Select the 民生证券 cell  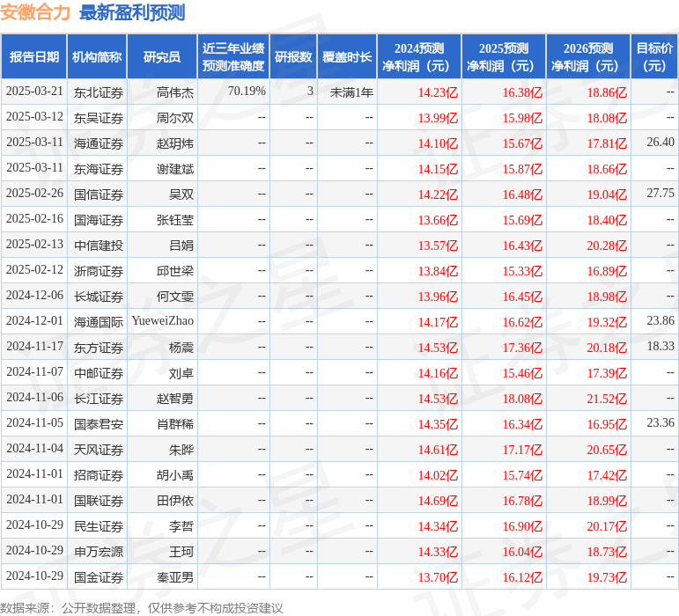click(99, 526)
